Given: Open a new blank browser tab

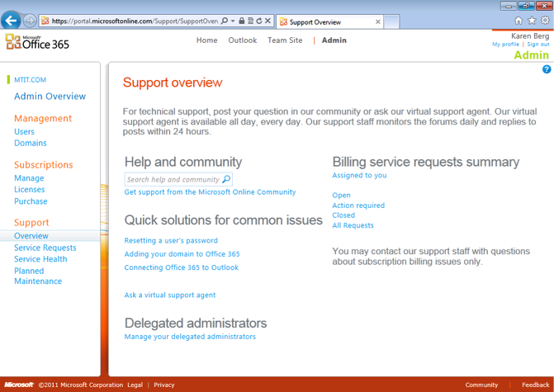Looking at the screenshot, I should tap(391, 21).
